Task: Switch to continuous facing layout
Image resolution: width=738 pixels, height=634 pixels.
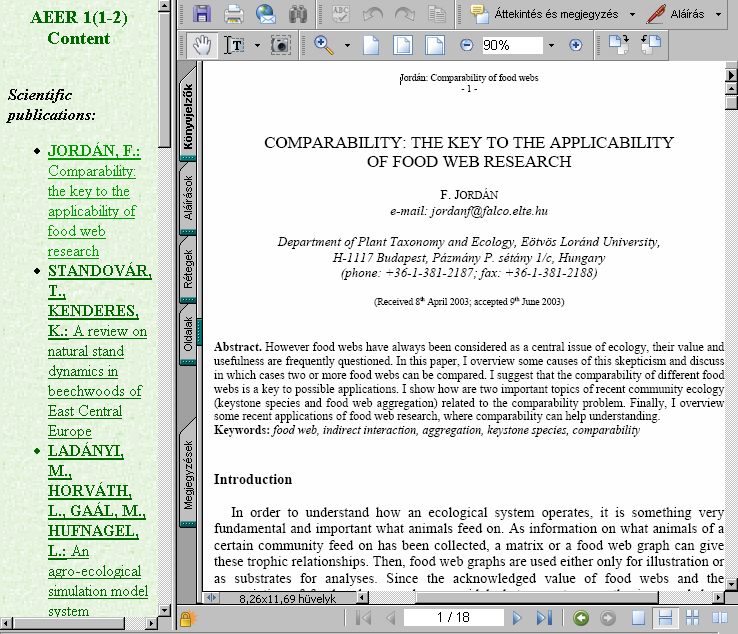Action: pos(692,617)
